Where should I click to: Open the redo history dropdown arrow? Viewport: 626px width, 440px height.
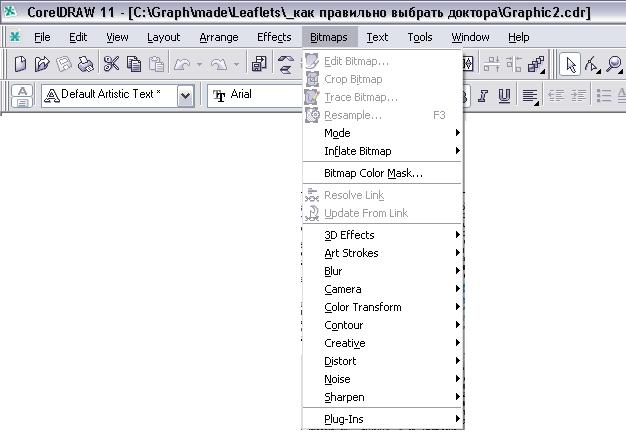pos(236,64)
